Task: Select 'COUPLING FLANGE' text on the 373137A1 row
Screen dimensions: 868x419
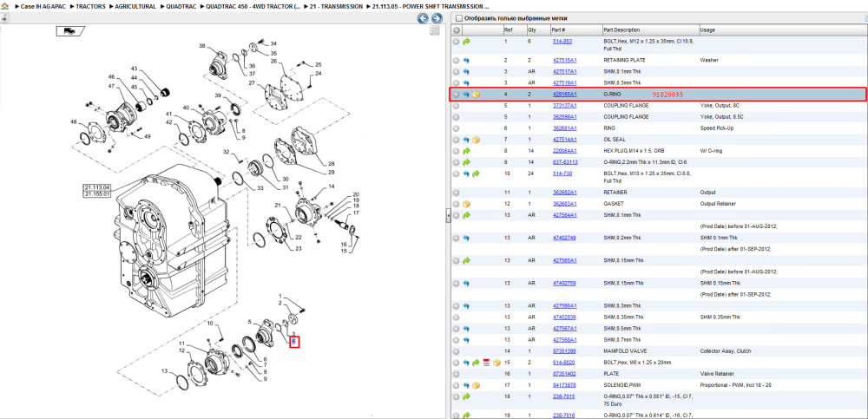Action: pyautogui.click(x=624, y=106)
